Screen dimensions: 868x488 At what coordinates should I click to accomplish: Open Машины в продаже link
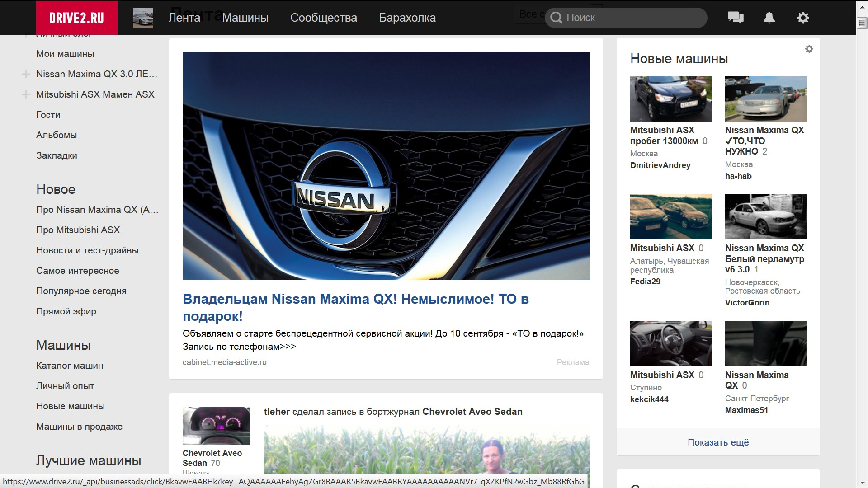(x=79, y=427)
